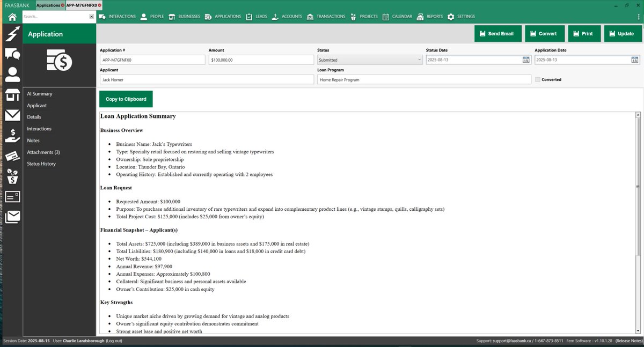Close the APP-M7GFNFX0 tab via red X
This screenshot has height=347, width=644.
click(x=100, y=5)
